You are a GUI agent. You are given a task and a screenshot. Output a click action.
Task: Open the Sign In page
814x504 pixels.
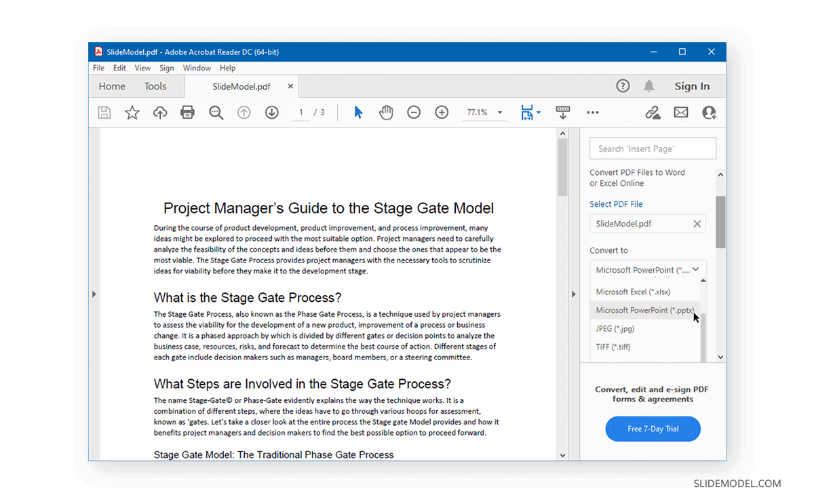(x=692, y=86)
